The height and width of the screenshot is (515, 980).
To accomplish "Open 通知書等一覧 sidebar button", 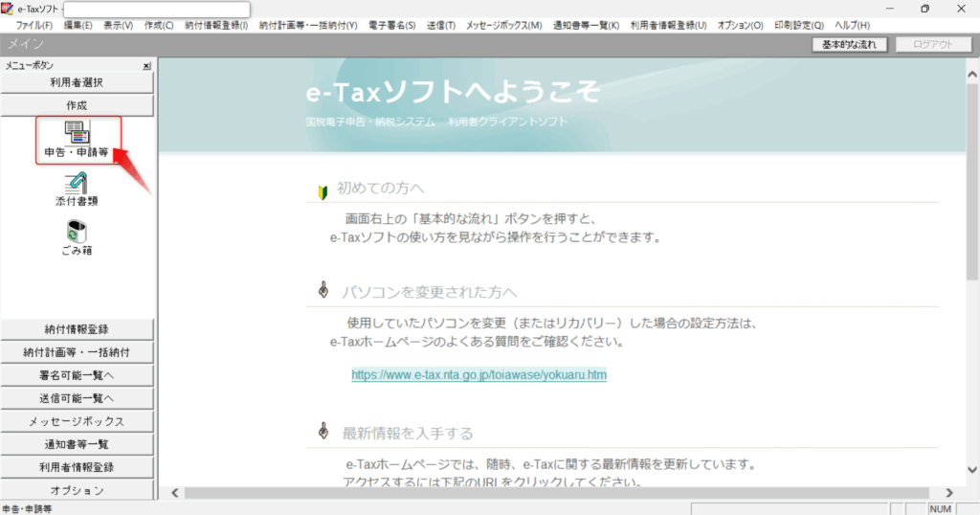I will pyautogui.click(x=77, y=444).
